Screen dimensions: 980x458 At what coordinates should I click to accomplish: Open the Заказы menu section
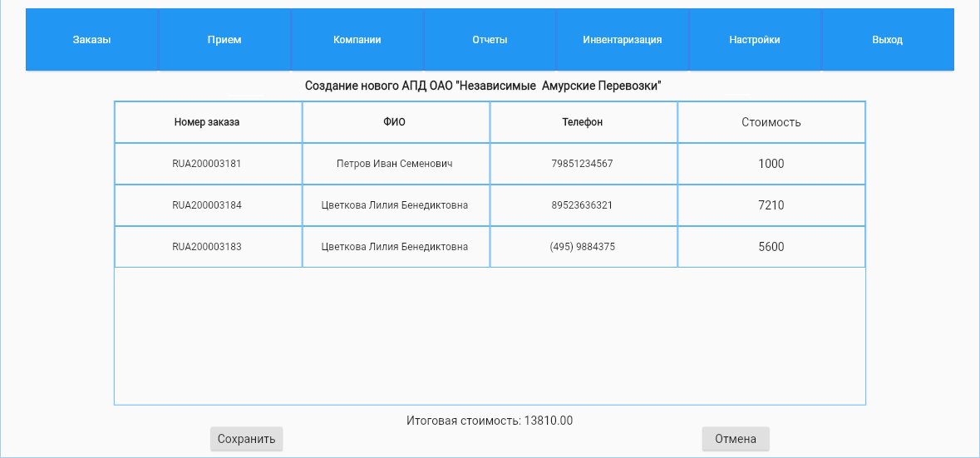pos(92,39)
